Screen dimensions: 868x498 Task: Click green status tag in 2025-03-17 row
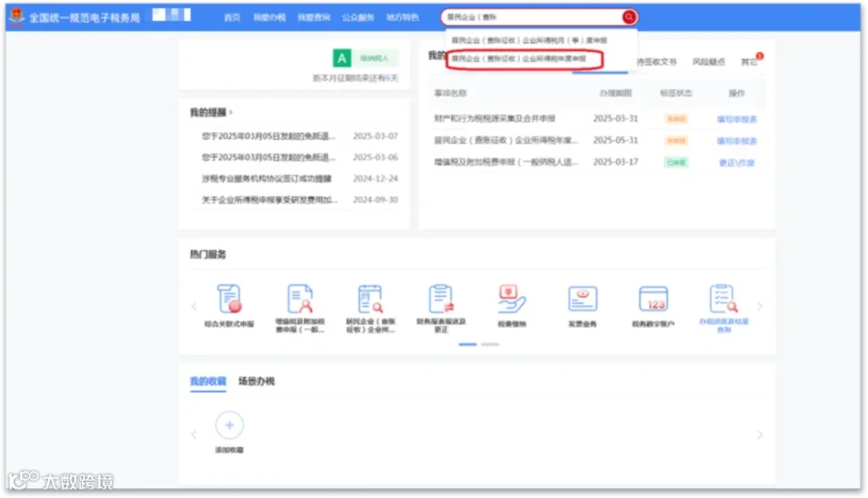coord(676,162)
